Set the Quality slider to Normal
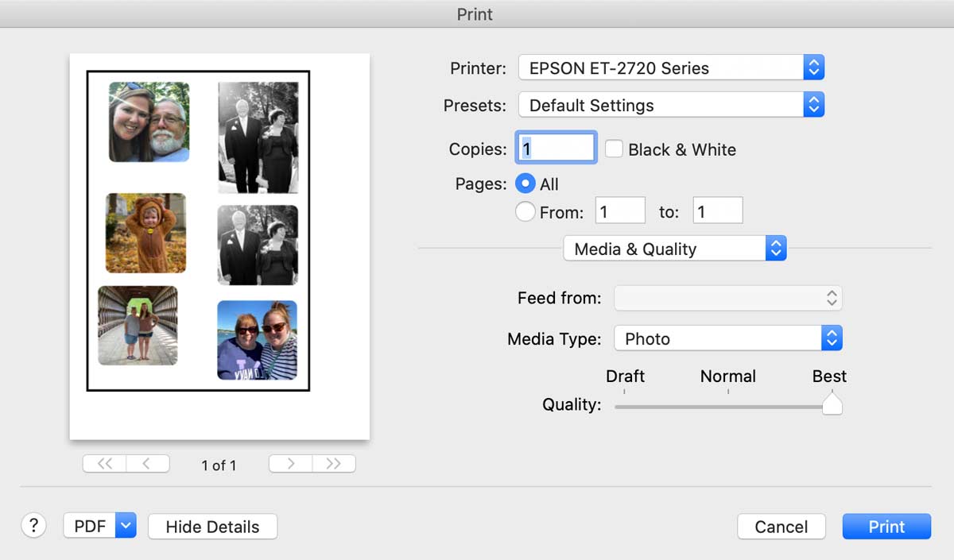954x560 pixels. pyautogui.click(x=728, y=407)
